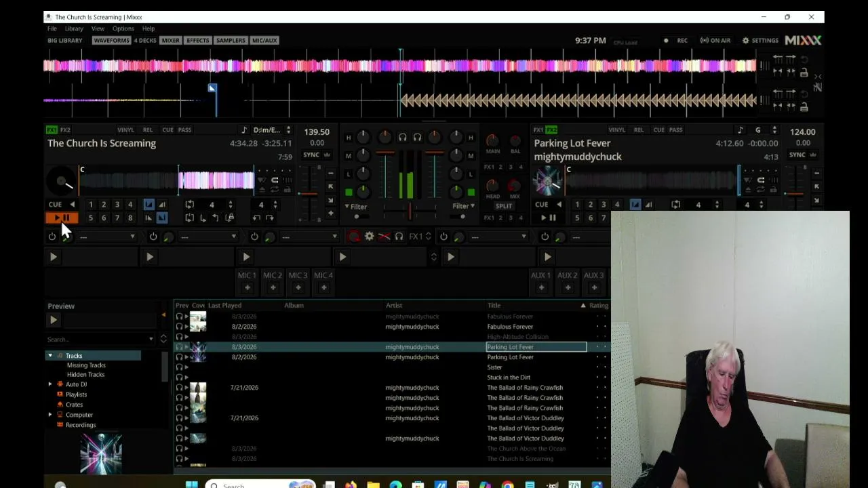This screenshot has width=868, height=488.
Task: Open first effect slot dropdown
Action: [107, 237]
